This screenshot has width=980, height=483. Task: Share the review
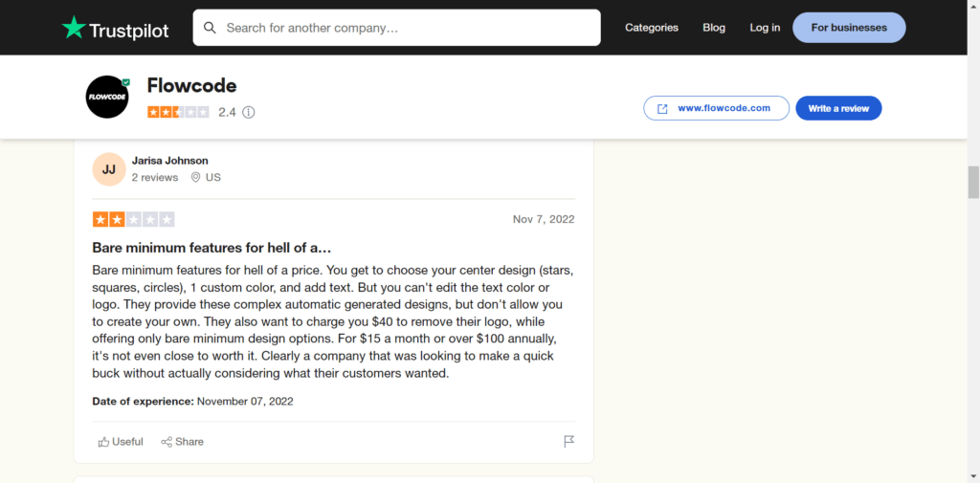(182, 442)
